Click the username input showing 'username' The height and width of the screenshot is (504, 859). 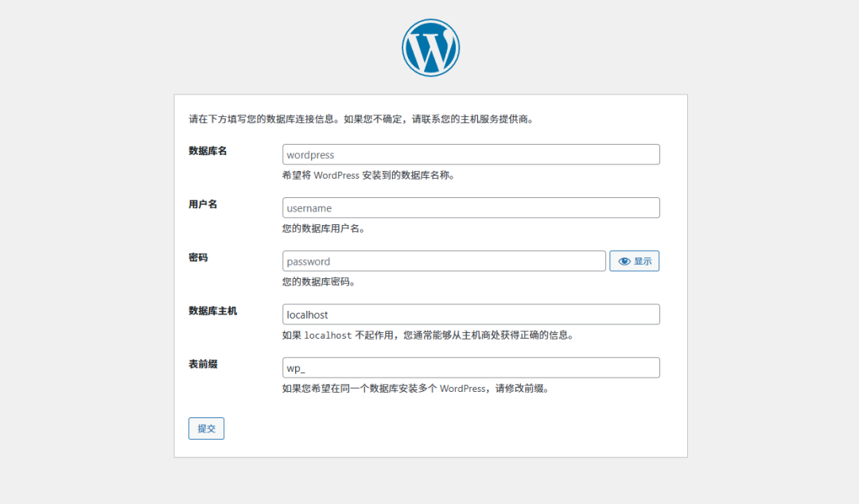click(471, 207)
